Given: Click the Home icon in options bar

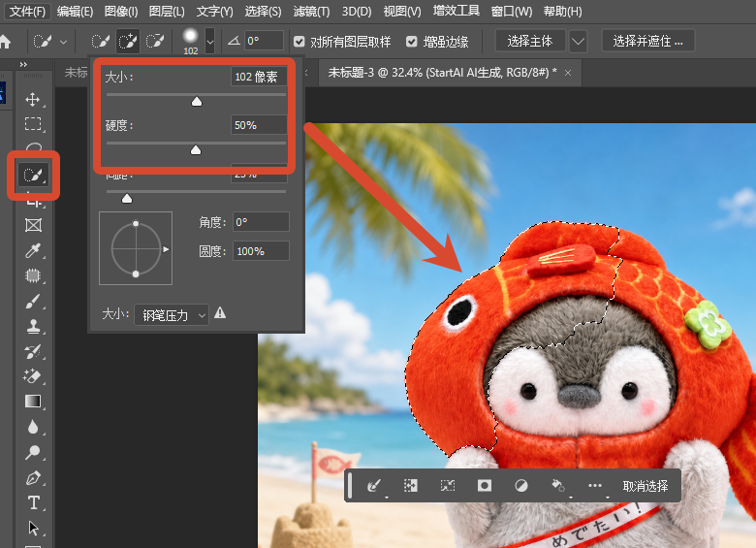Looking at the screenshot, I should point(5,42).
